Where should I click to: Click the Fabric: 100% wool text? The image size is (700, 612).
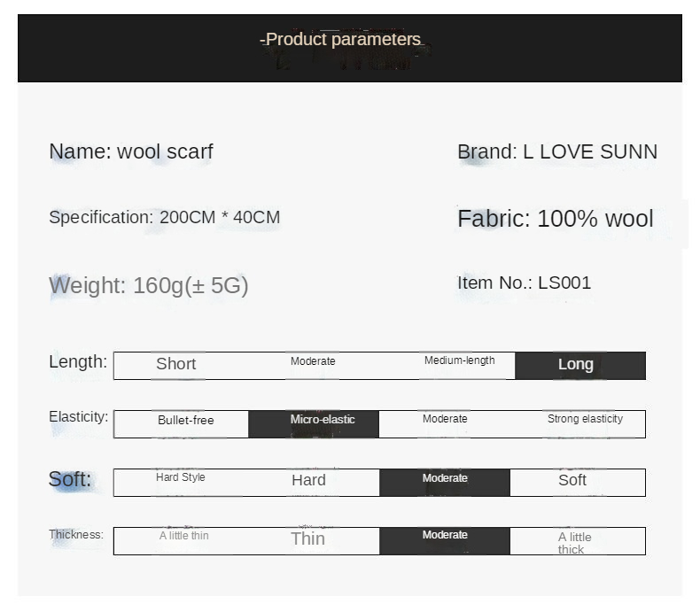pyautogui.click(x=556, y=219)
